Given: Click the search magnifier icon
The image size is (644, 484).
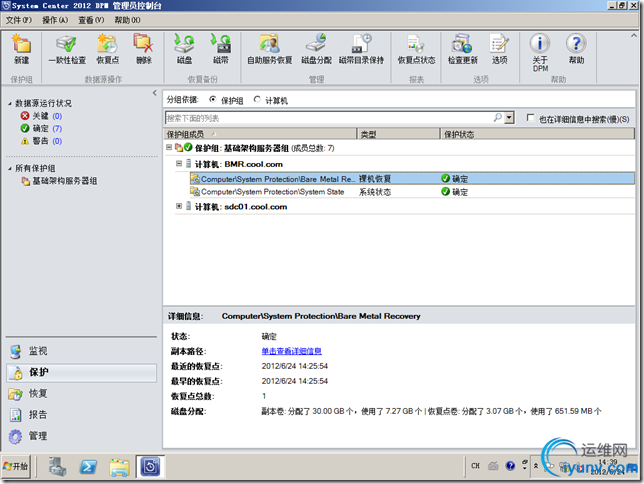Looking at the screenshot, I should coord(497,118).
